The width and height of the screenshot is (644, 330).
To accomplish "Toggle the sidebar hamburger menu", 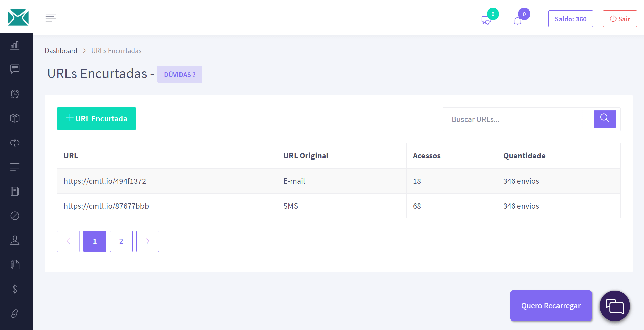I will coord(51,17).
